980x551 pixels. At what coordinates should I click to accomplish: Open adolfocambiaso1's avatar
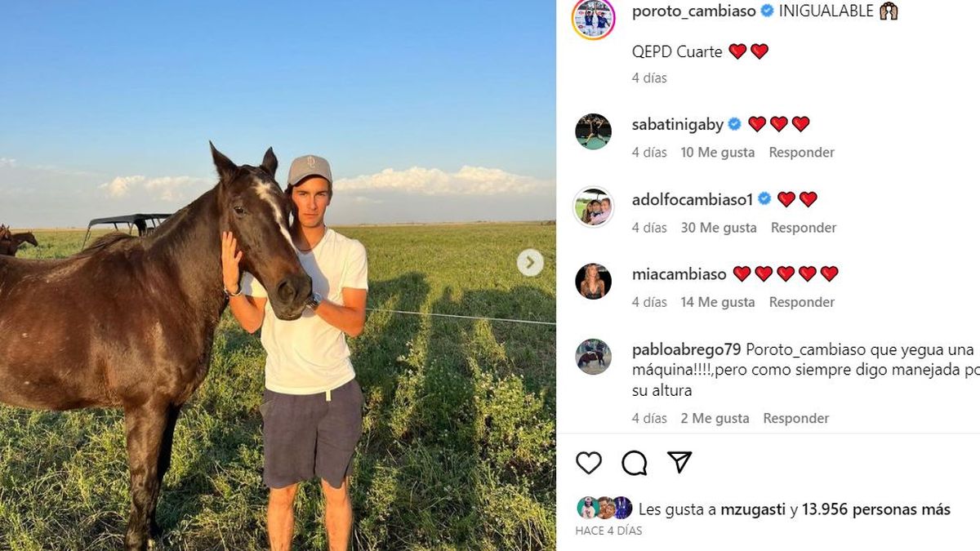pos(593,207)
